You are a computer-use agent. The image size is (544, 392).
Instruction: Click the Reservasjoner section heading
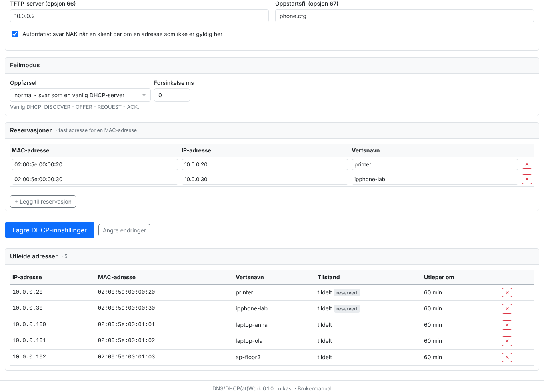point(31,130)
